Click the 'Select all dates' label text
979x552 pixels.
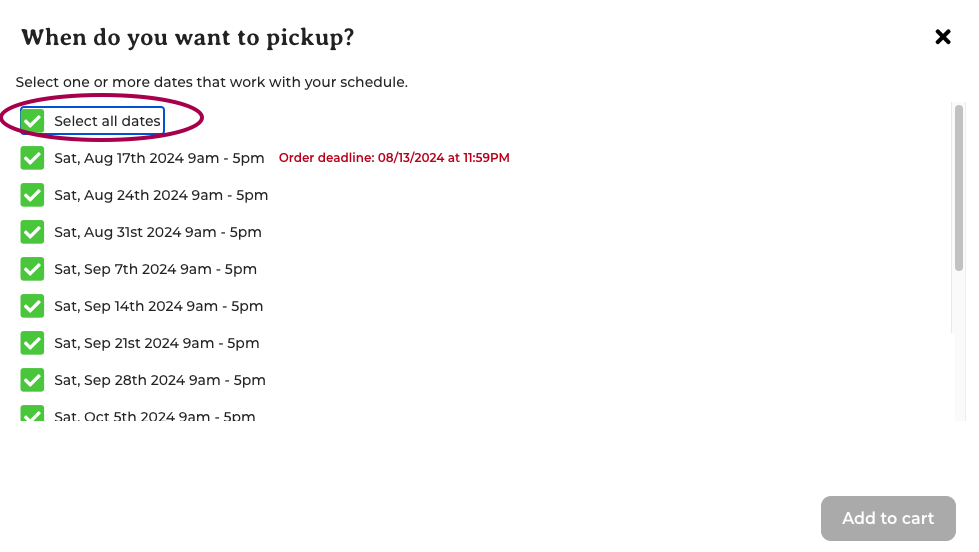coord(107,121)
